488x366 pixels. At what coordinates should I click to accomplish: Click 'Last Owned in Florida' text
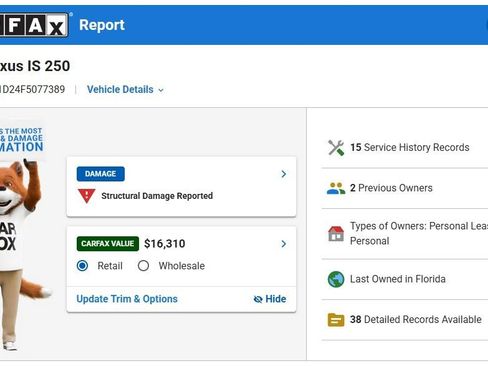[x=398, y=279]
